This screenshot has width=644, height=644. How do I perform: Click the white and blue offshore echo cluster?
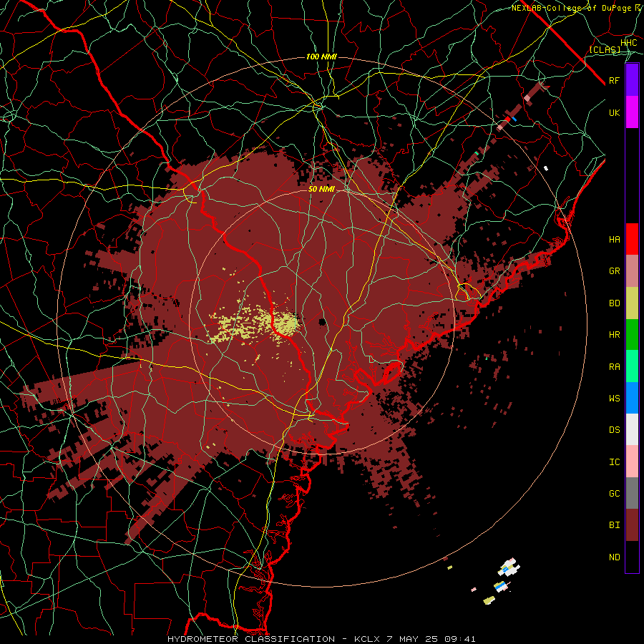[509, 567]
